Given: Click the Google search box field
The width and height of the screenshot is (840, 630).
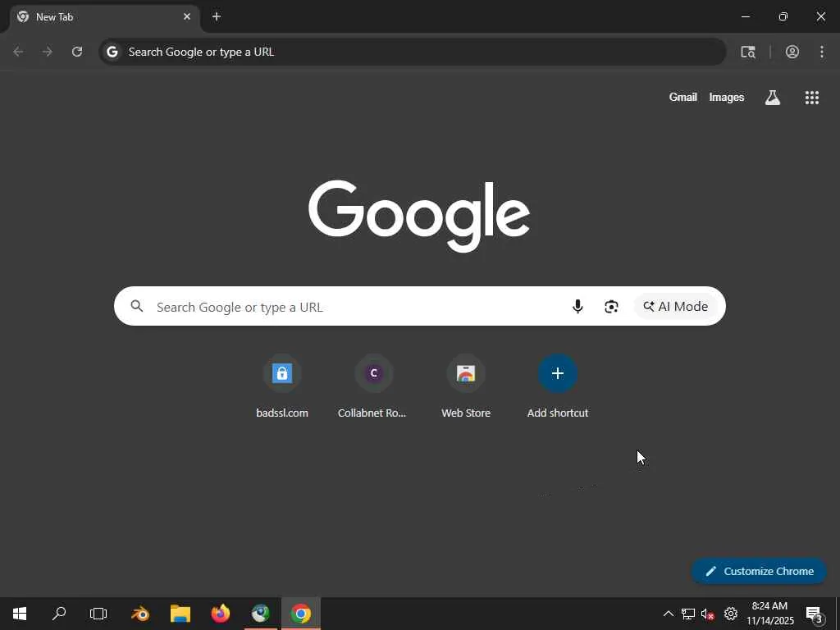Looking at the screenshot, I should coord(419,306).
